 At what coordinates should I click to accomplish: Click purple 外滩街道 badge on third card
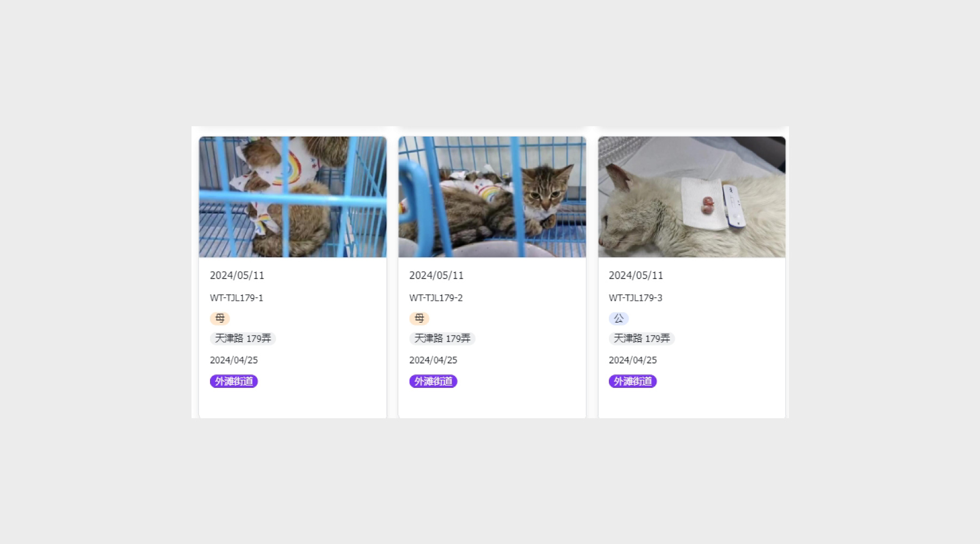point(633,381)
